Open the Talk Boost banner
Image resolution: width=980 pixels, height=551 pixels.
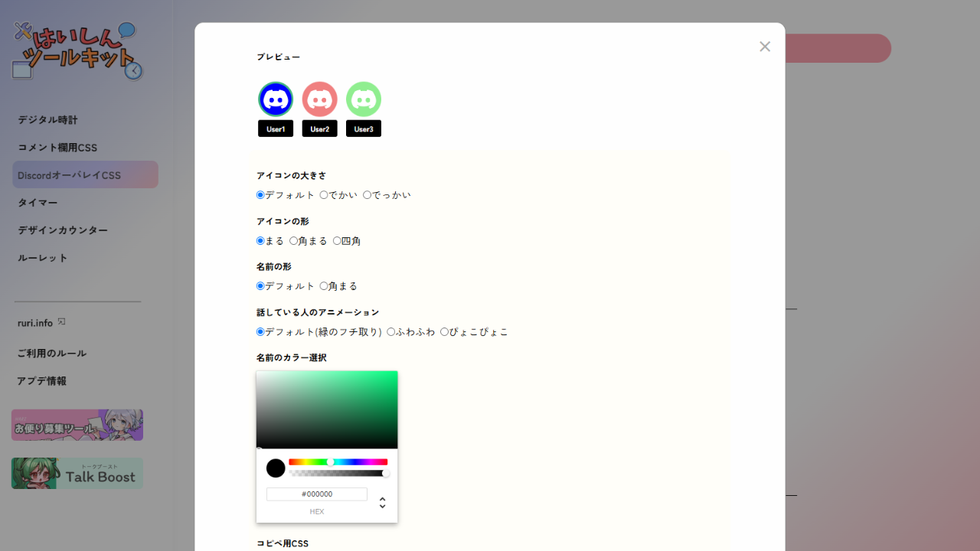(77, 473)
